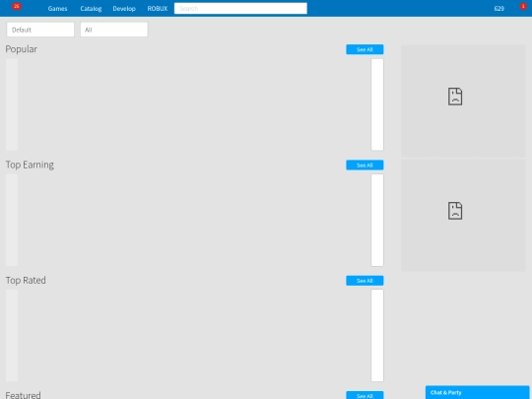This screenshot has width=532, height=399.
Task: Open the Chat & Party panel
Action: point(478,392)
